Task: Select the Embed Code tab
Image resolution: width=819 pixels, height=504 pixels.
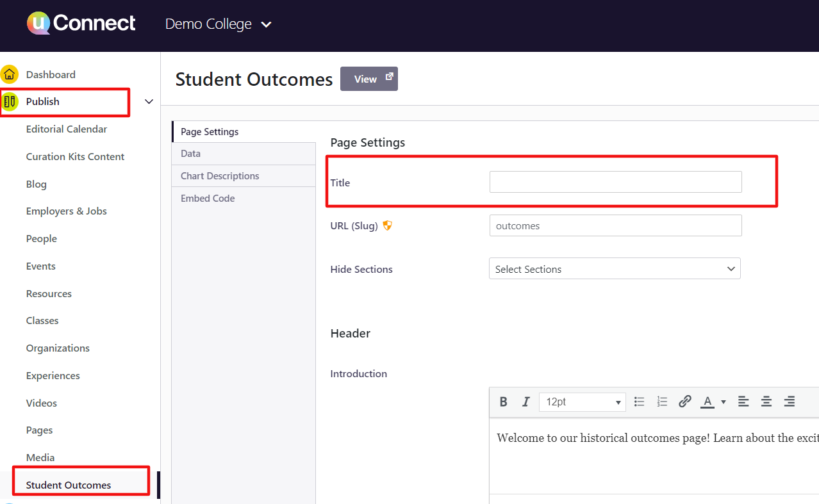Action: (208, 199)
